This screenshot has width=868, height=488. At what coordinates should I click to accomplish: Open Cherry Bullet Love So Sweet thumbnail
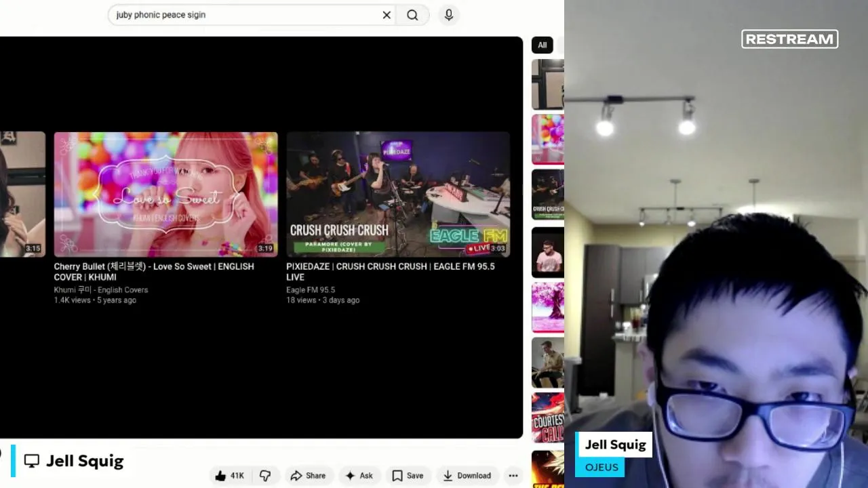tap(166, 195)
